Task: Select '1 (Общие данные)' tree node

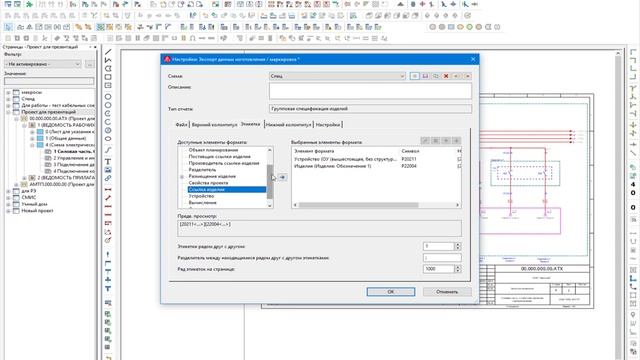Action: tap(66, 138)
